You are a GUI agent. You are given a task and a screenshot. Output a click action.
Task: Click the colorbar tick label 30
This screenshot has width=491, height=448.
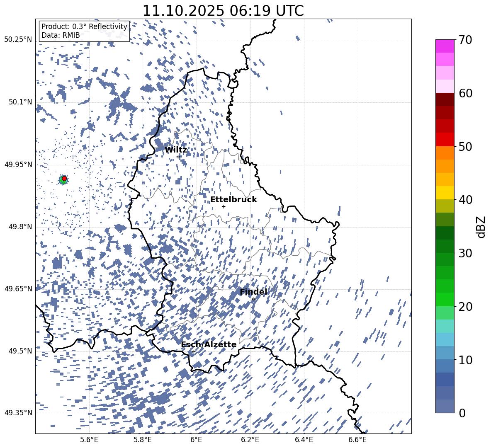pyautogui.click(x=465, y=253)
